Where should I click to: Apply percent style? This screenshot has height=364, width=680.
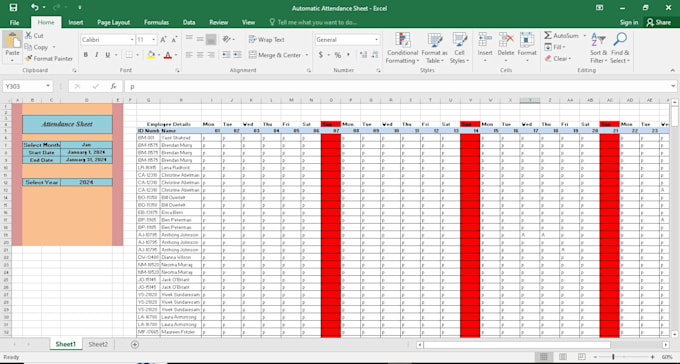[337, 55]
